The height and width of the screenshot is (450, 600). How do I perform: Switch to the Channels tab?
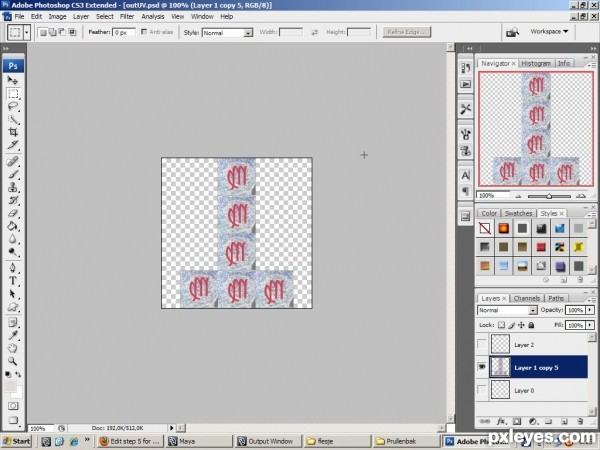tap(527, 298)
